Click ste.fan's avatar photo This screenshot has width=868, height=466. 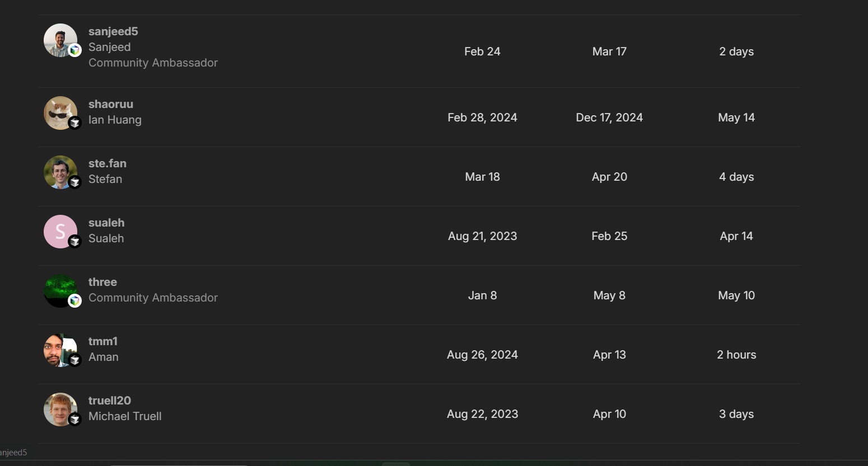59,171
